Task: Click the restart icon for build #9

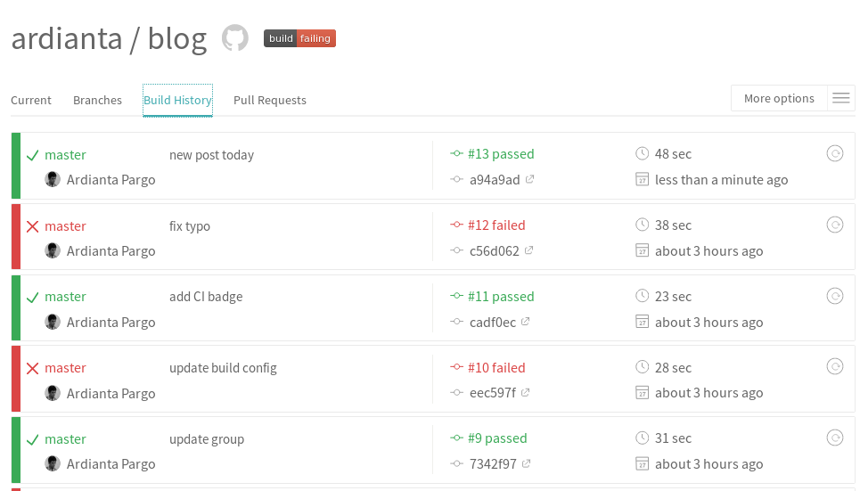Action: point(835,438)
